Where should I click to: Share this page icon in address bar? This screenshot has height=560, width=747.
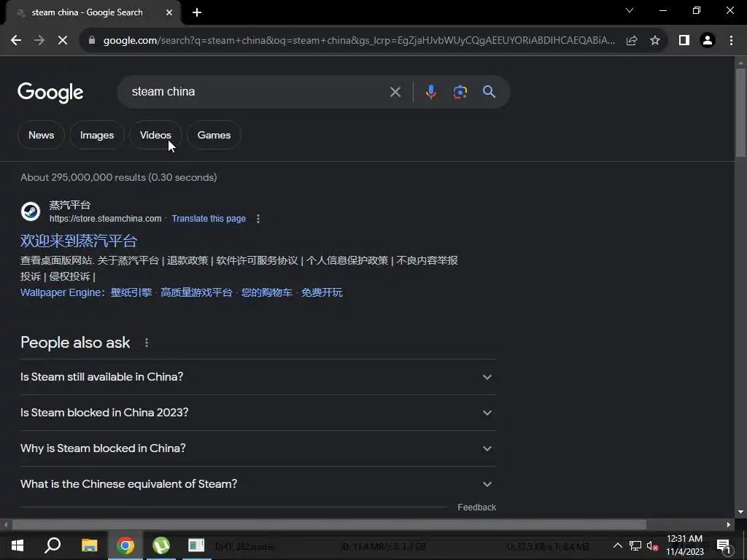coord(632,41)
